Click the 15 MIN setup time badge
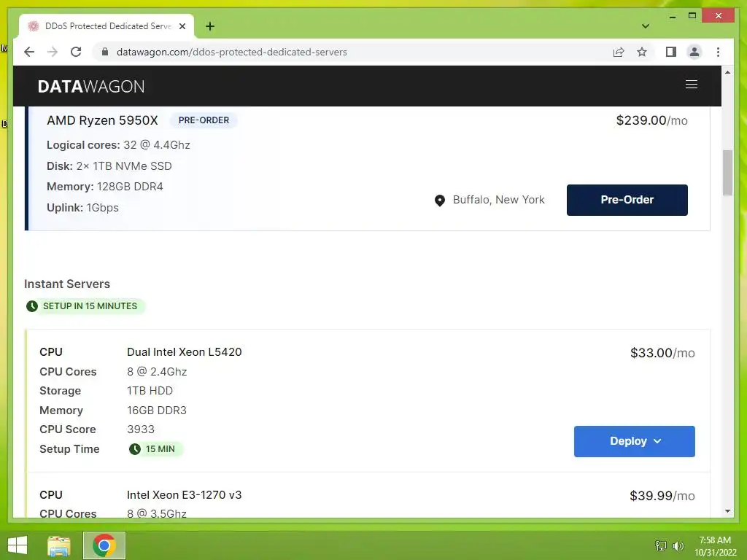 click(x=155, y=449)
